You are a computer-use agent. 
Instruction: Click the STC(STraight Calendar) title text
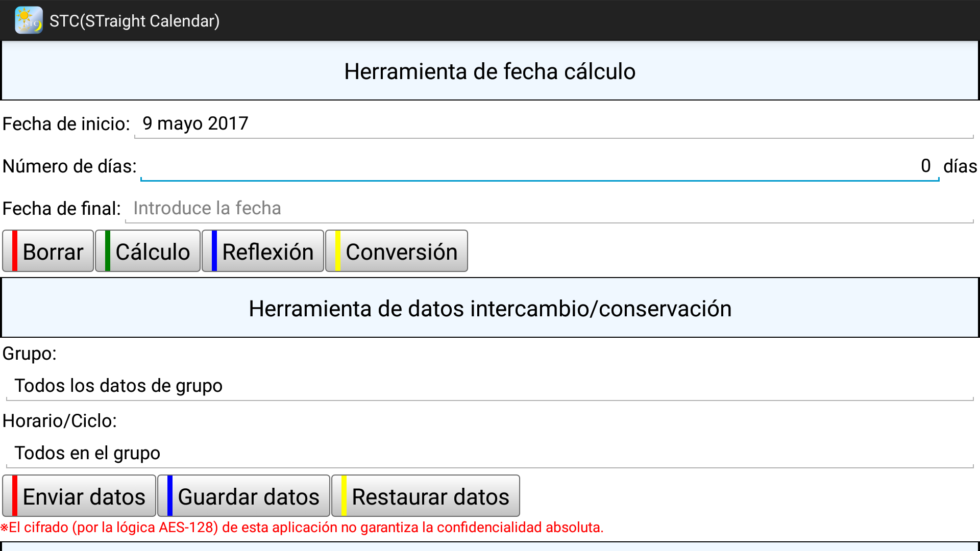pos(135,21)
